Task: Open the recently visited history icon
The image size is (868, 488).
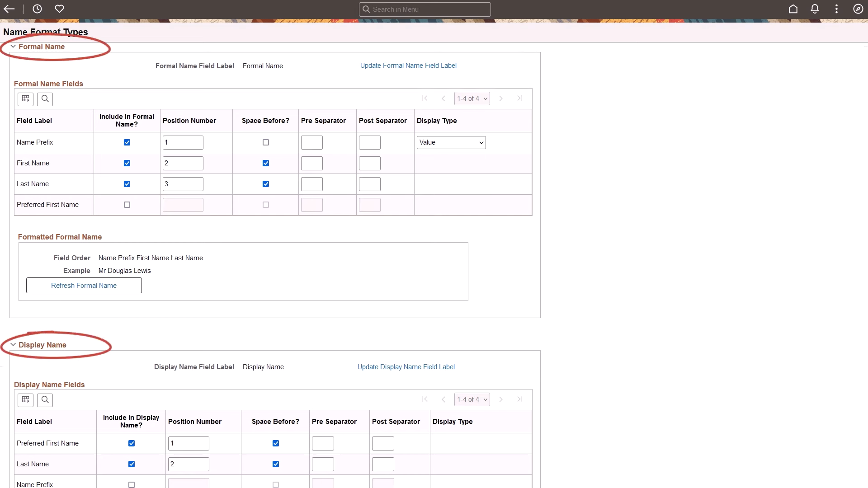Action: pos(37,9)
